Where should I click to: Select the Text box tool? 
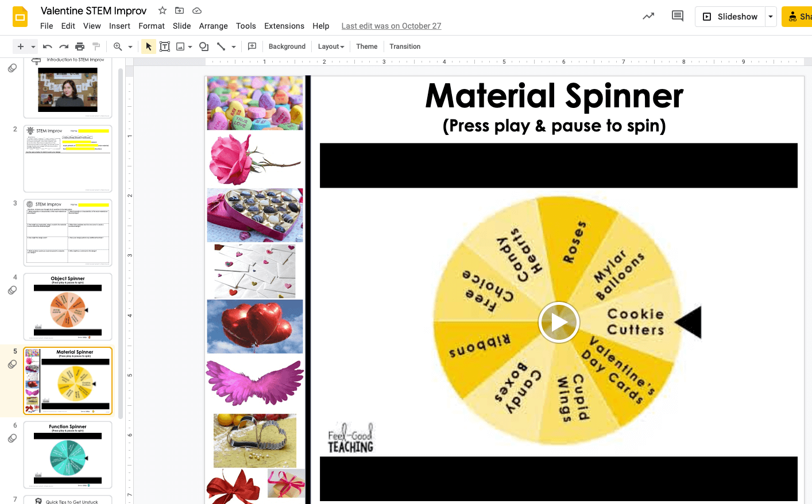pyautogui.click(x=165, y=46)
